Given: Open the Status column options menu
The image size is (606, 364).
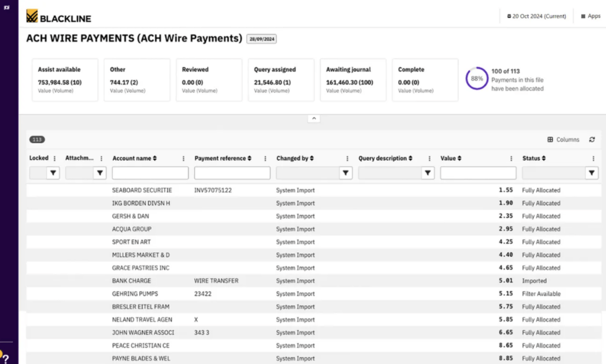Looking at the screenshot, I should click(593, 159).
